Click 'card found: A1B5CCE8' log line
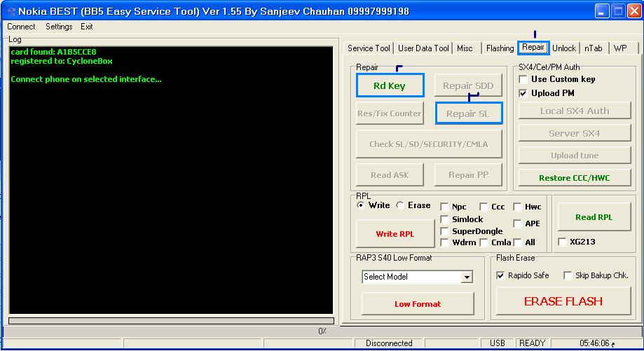This screenshot has width=644, height=351. pyautogui.click(x=53, y=52)
